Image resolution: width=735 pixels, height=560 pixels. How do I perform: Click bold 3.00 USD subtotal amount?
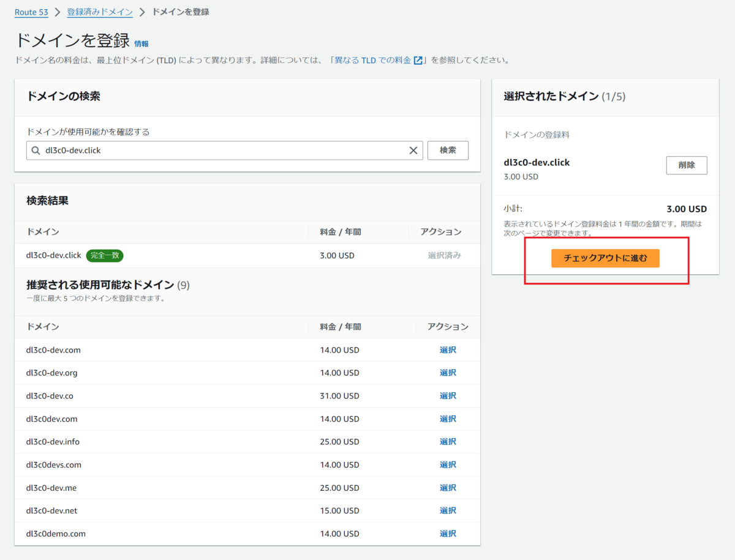[687, 209]
